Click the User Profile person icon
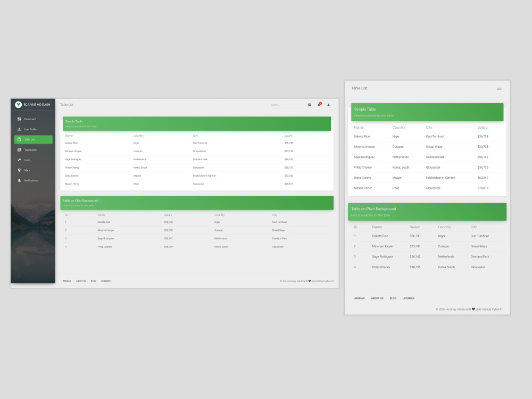532x399 pixels. pos(19,129)
